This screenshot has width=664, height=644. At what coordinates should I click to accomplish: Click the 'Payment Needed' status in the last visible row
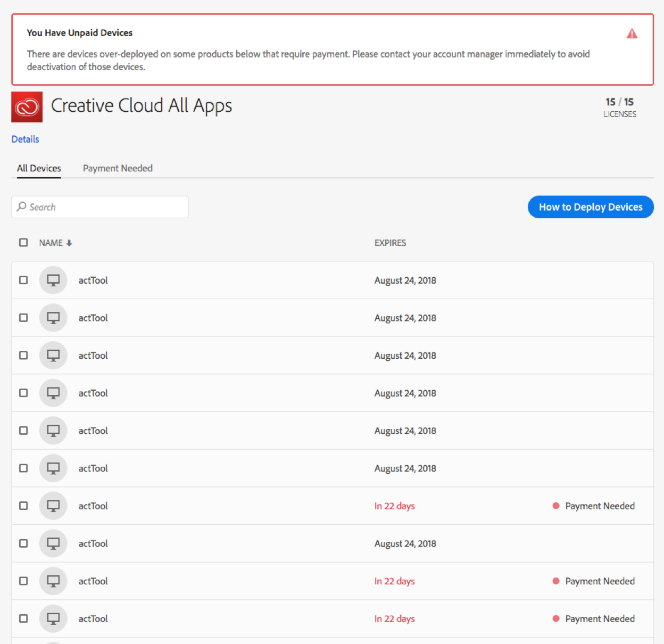600,618
